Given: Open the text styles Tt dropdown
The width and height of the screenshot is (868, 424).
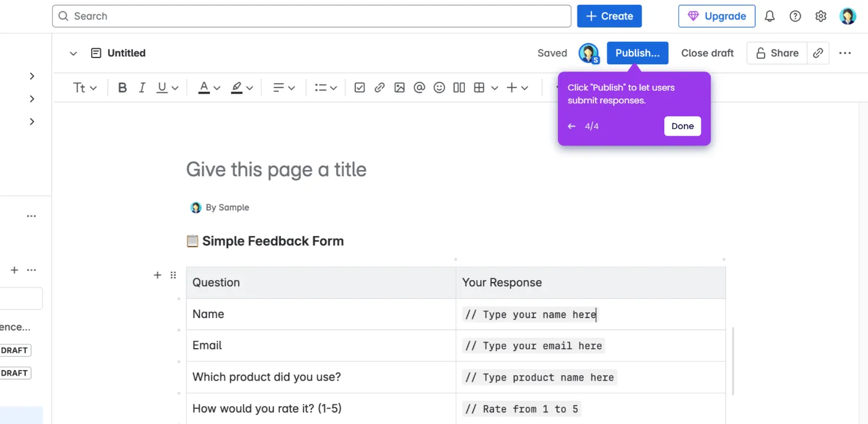Looking at the screenshot, I should (85, 88).
